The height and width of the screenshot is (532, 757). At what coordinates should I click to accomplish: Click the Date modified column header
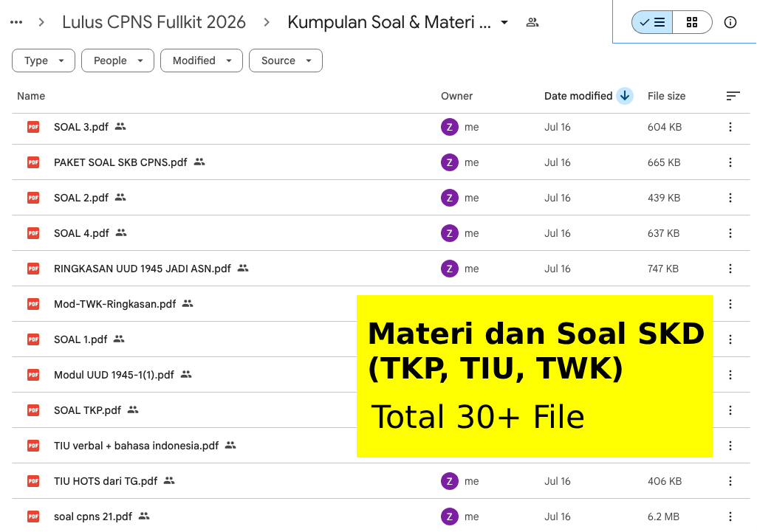tap(578, 96)
